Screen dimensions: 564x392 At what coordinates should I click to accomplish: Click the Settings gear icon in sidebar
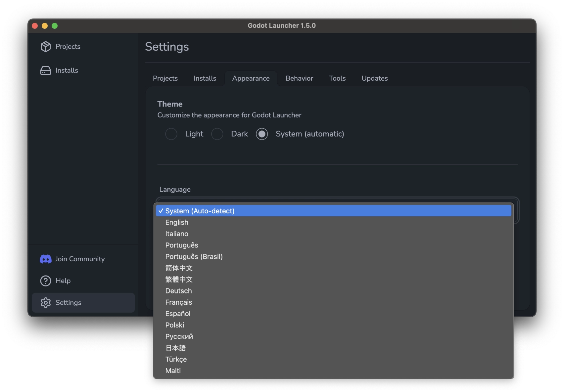click(x=45, y=302)
